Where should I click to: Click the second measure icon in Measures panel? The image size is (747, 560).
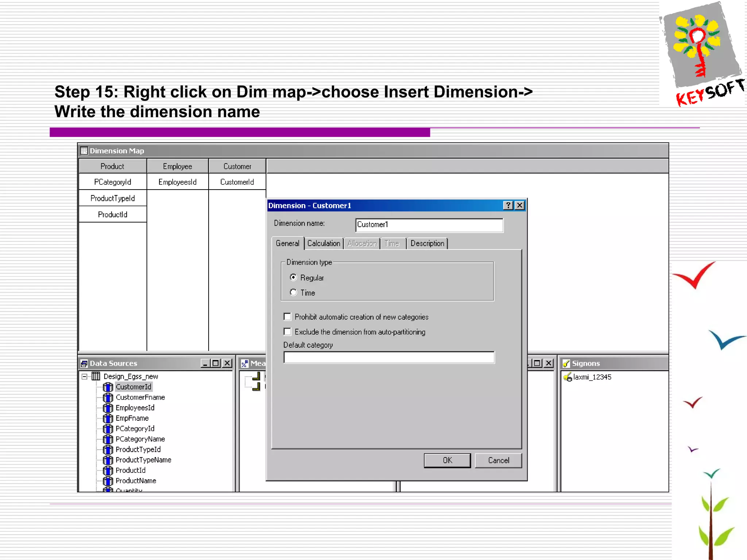click(256, 386)
